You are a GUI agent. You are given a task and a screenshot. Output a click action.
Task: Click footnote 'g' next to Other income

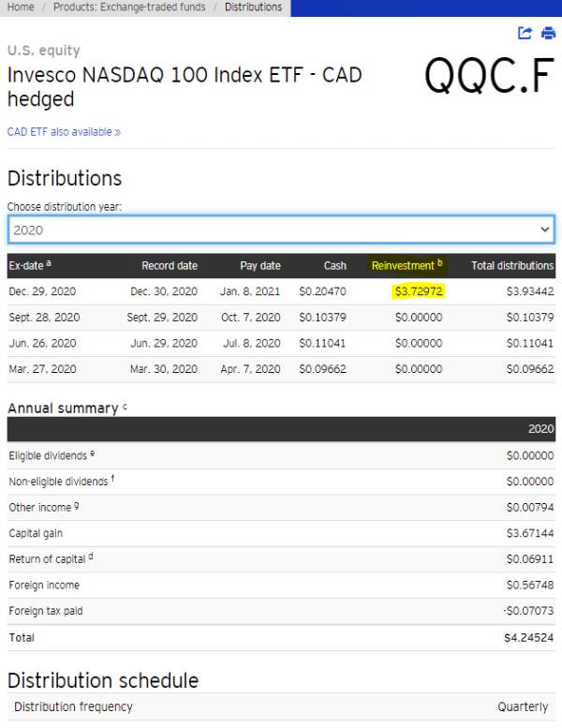point(75,506)
